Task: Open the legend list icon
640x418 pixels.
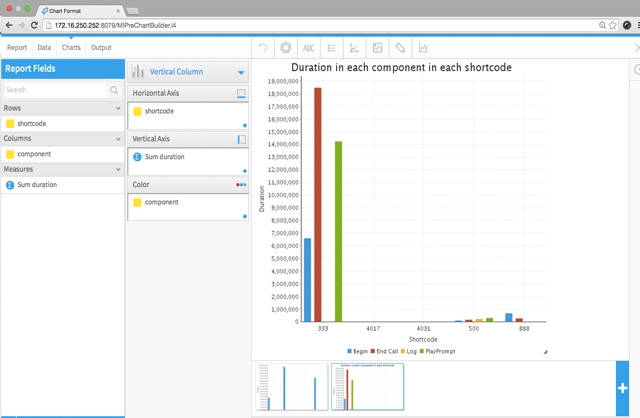Action: [332, 47]
